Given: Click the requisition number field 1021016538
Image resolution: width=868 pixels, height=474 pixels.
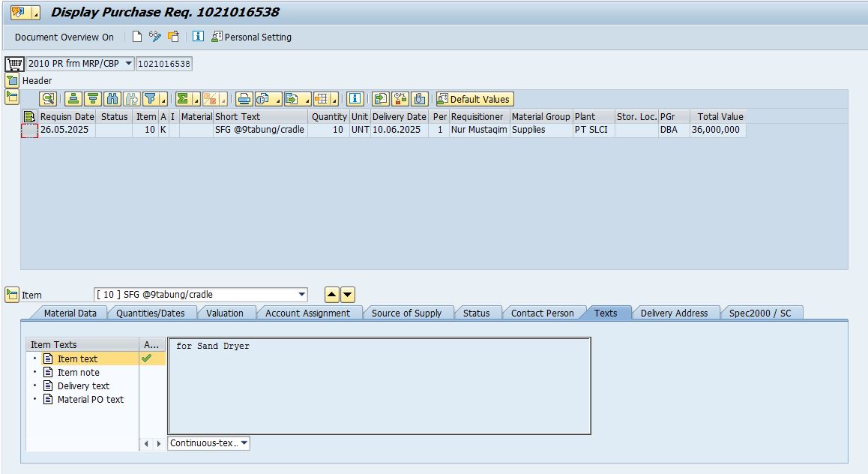Looking at the screenshot, I should (164, 64).
